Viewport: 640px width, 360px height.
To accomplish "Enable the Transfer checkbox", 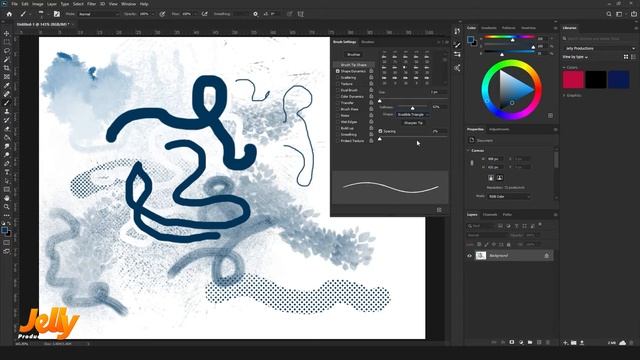I will click(338, 103).
